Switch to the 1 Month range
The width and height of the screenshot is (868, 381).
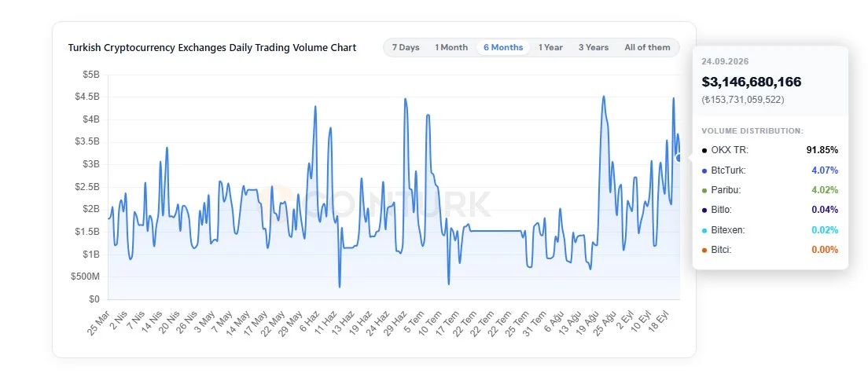[451, 48]
